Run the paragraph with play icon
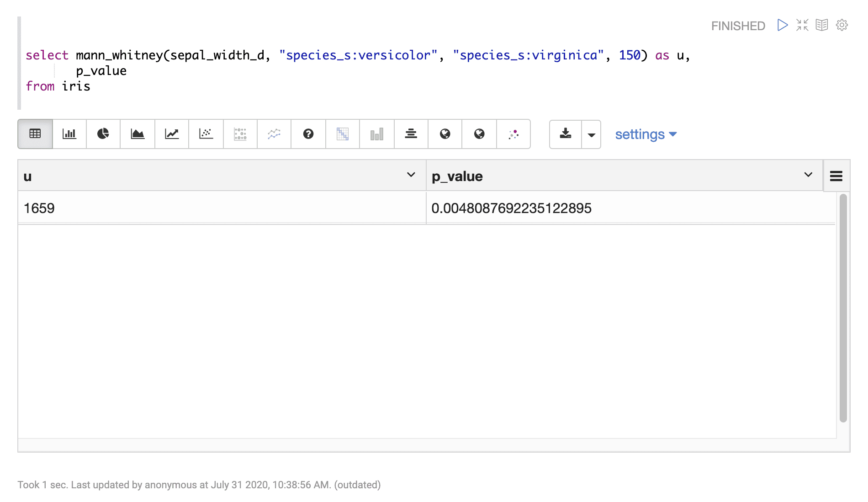This screenshot has width=868, height=502. (x=782, y=25)
